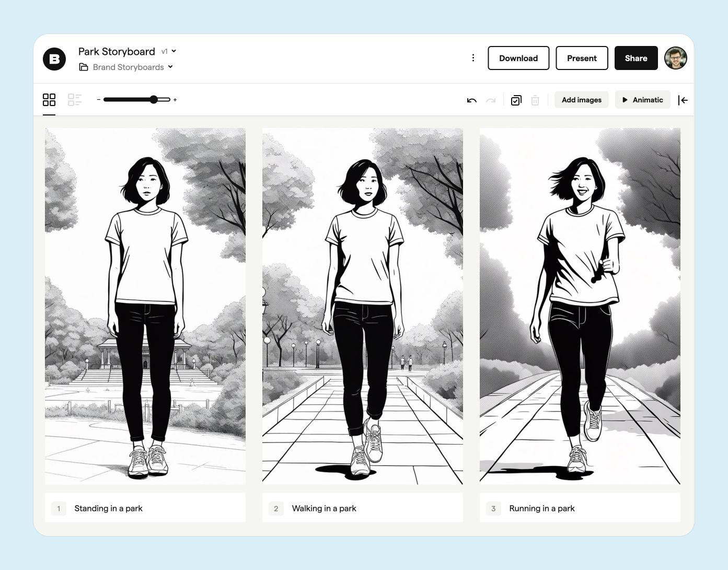Click the redo arrow icon

click(x=491, y=100)
